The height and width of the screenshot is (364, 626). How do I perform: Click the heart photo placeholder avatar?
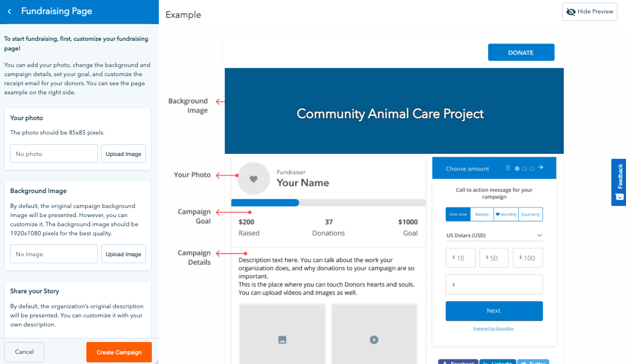(x=253, y=179)
